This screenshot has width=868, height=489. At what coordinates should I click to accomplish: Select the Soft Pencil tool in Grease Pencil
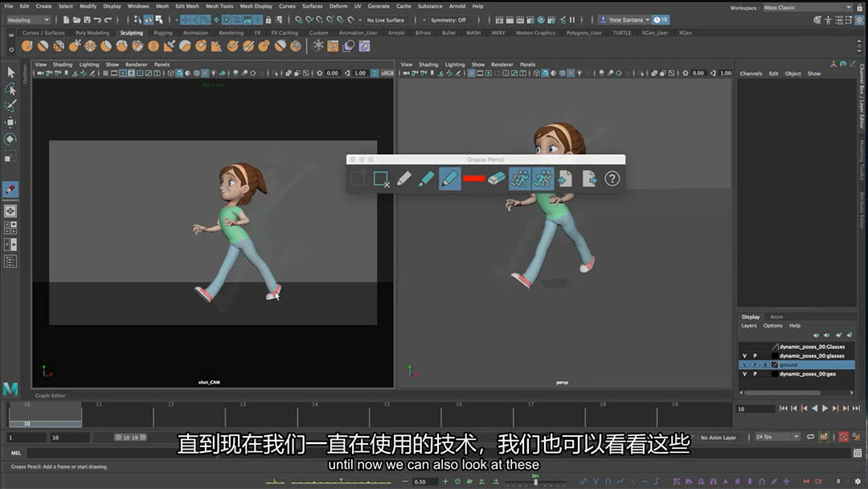(449, 179)
